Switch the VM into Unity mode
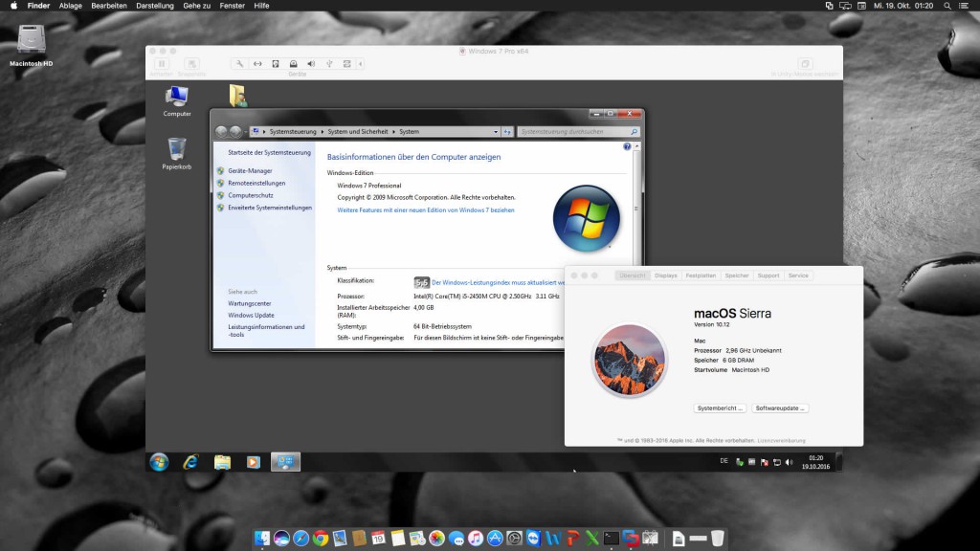 click(x=805, y=64)
